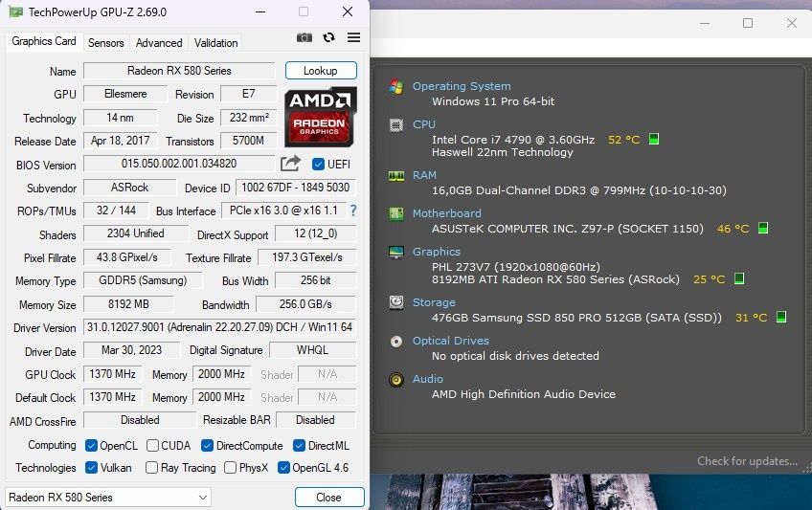This screenshot has width=812, height=510.
Task: Open the GPU-Z hamburger menu
Action: click(353, 37)
